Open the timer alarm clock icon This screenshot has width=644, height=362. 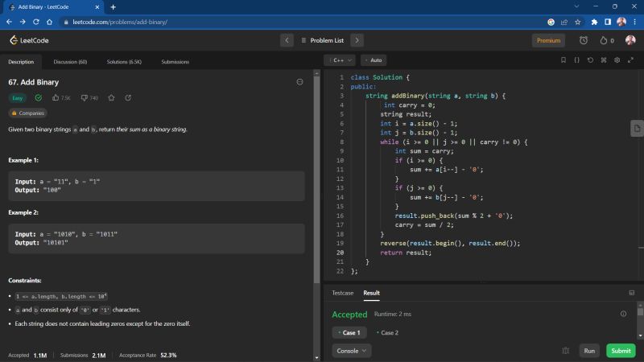coord(584,40)
